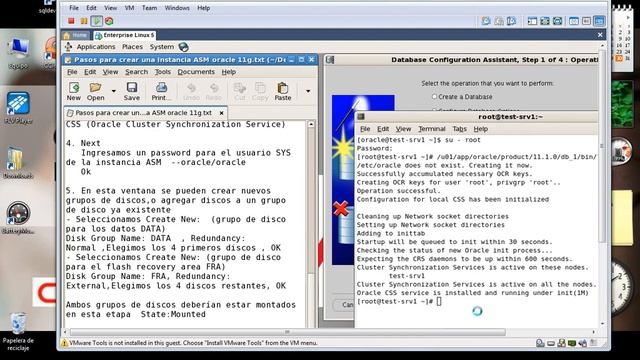This screenshot has height=360, width=640.
Task: Click the red VMware Power Off button
Action: pyautogui.click(x=71, y=21)
